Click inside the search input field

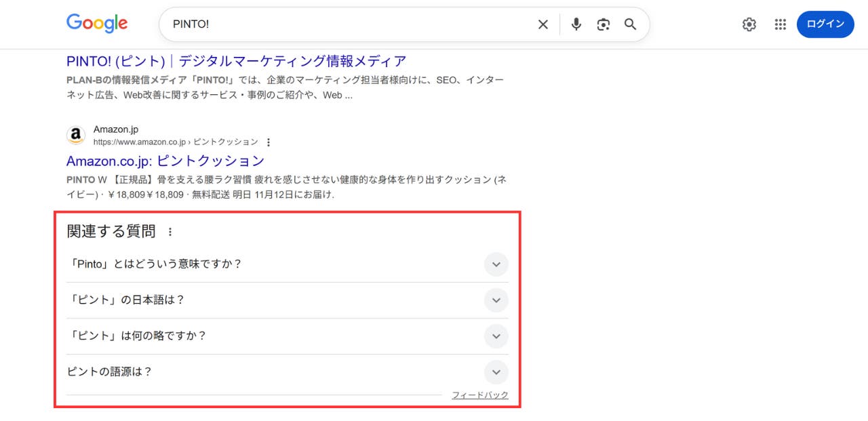(x=339, y=24)
